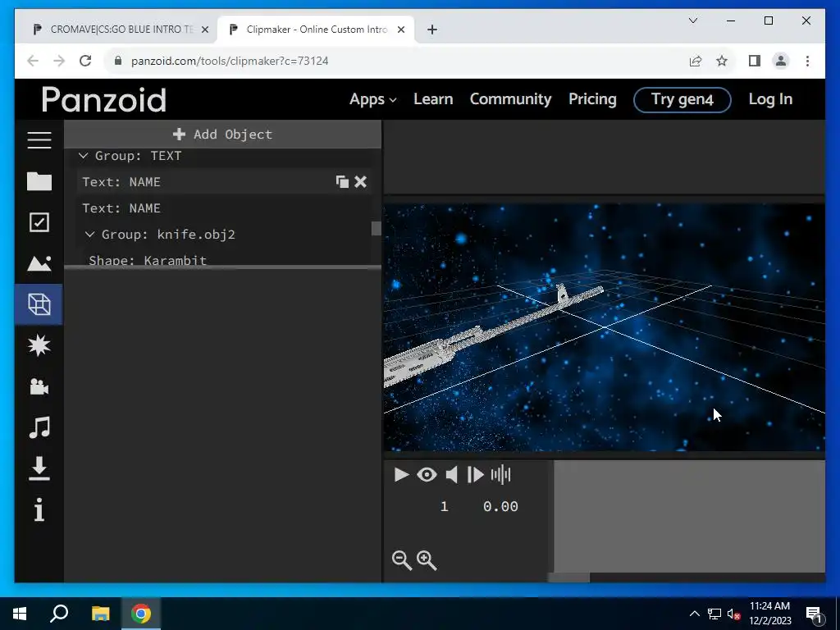
Task: Click the Add Object button
Action: coord(223,134)
